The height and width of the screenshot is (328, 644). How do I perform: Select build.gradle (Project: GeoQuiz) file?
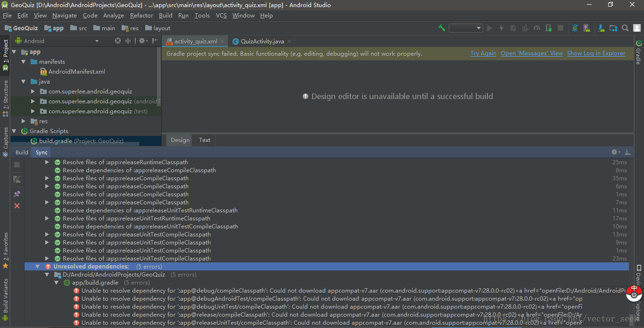coord(77,141)
